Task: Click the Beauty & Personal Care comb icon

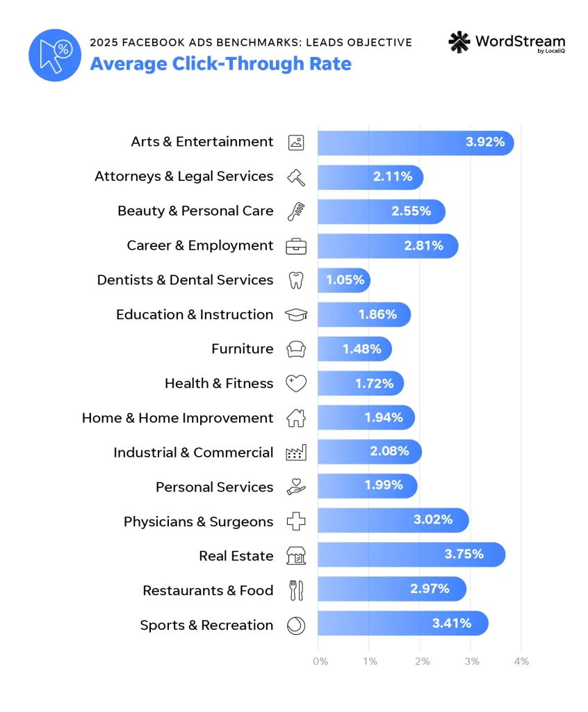Action: (296, 211)
